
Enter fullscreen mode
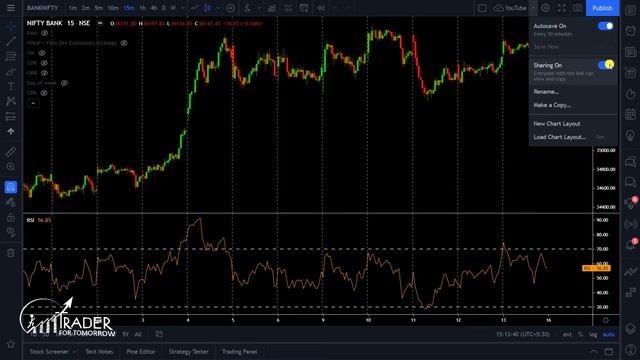tap(562, 8)
